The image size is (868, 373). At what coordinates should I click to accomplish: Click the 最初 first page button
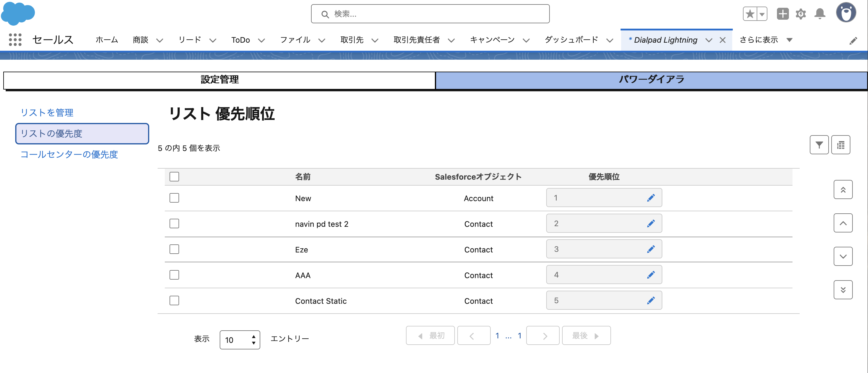pos(430,335)
